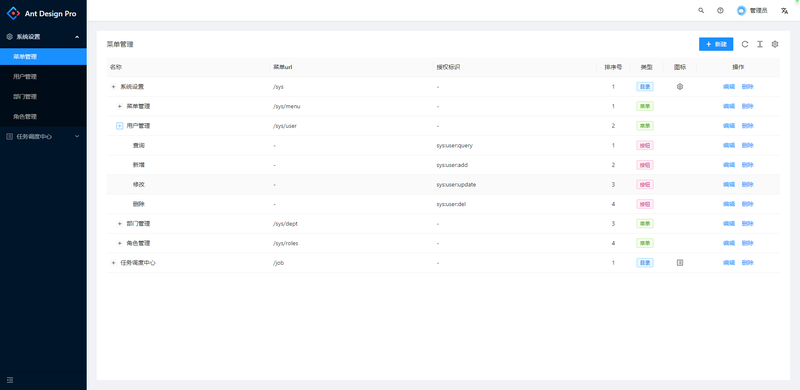Viewport: 800px width, 390px height.
Task: Click the gear icon beside 系统设置 in sidebar
Action: click(9, 37)
